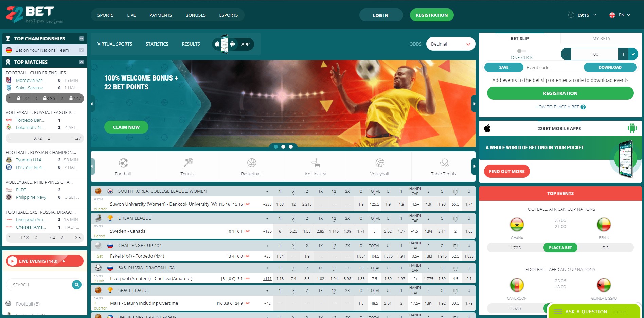Click Claim Now on welcome banner

pyautogui.click(x=126, y=127)
